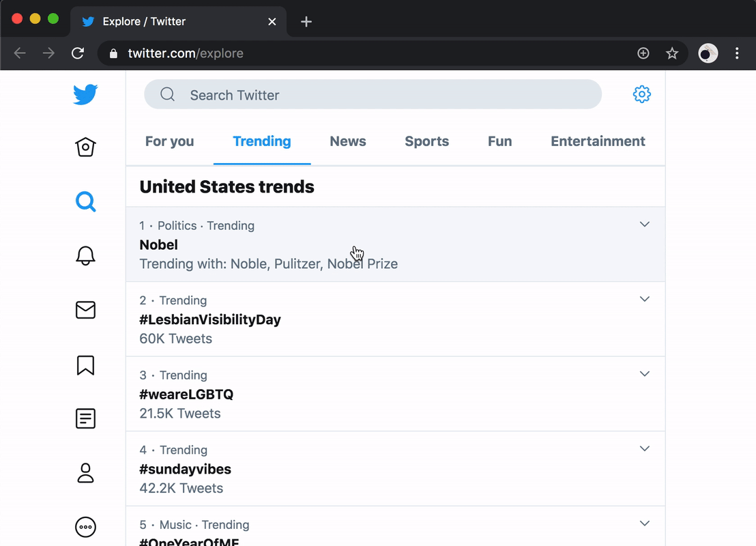The image size is (756, 546).
Task: Expand the #sundayvibes trend options
Action: point(644,448)
